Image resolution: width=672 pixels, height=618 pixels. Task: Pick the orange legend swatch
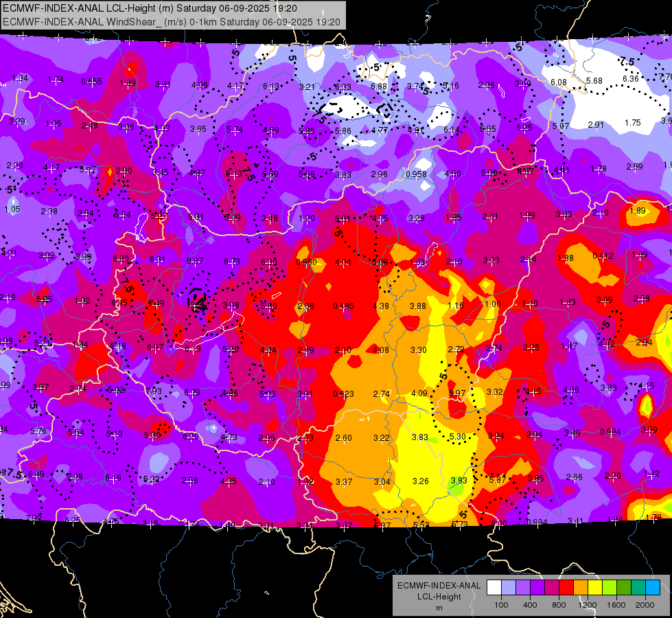[x=581, y=587]
